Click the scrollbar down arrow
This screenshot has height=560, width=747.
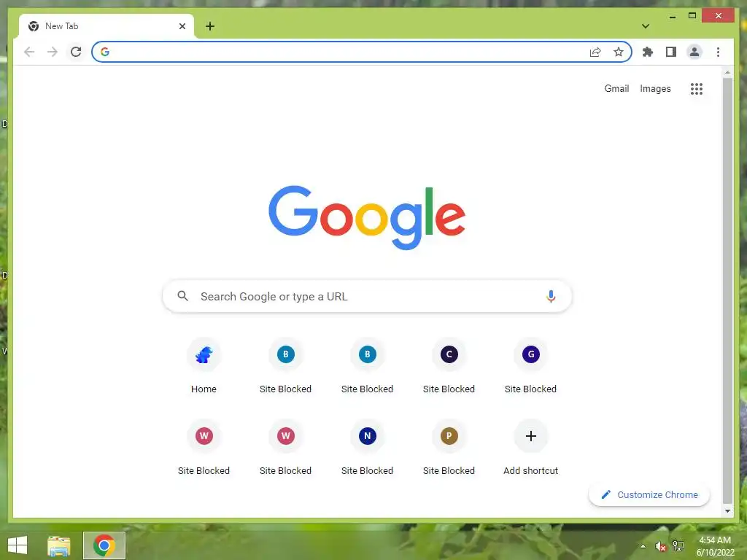(x=727, y=511)
